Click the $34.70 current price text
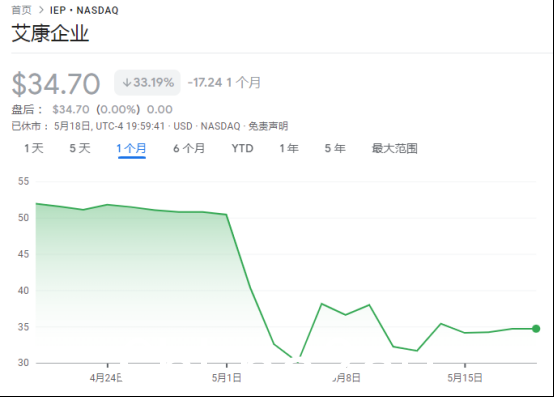The width and height of the screenshot is (554, 397). (x=56, y=84)
